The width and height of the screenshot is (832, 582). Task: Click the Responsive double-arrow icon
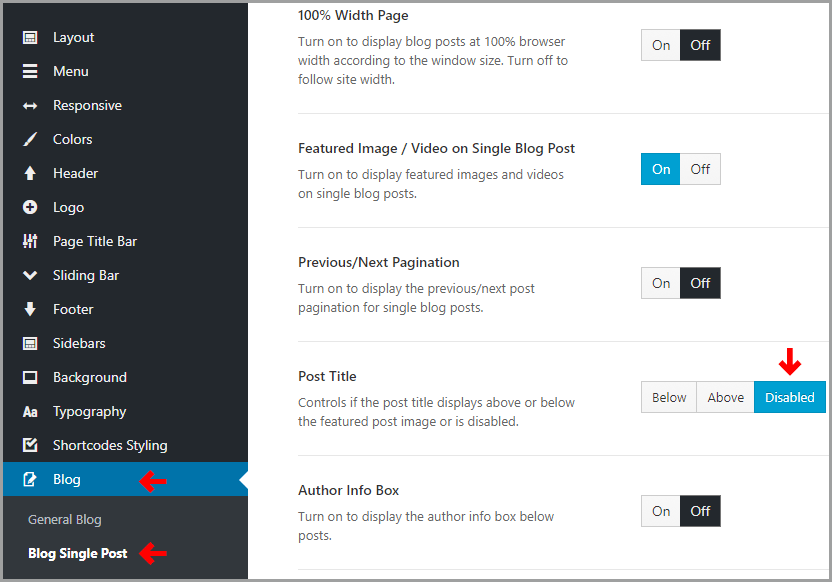tap(30, 106)
